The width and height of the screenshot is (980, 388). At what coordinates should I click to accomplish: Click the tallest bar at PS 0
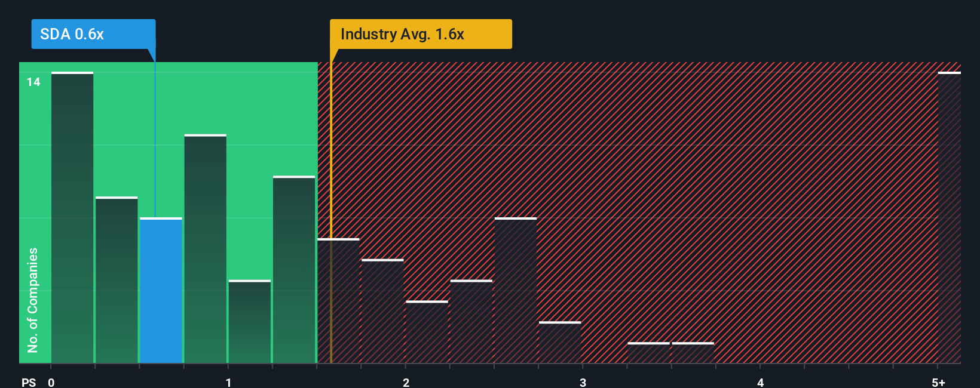point(72,217)
